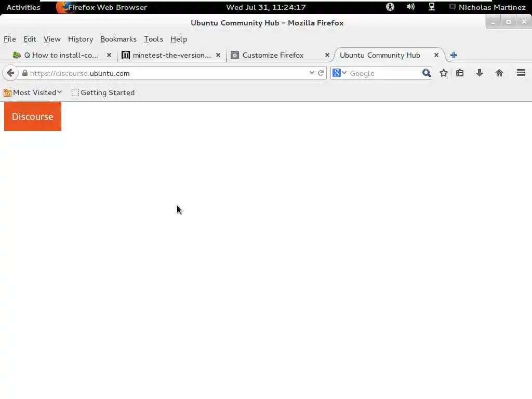Viewport: 532px width, 399px height.
Task: Open the Help menu
Action: [x=179, y=39]
